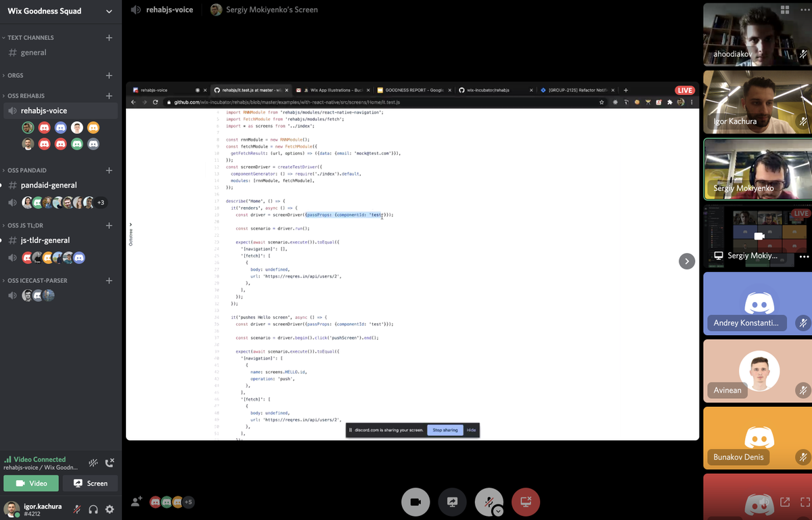Stop watching stream with the red button

pos(526,502)
